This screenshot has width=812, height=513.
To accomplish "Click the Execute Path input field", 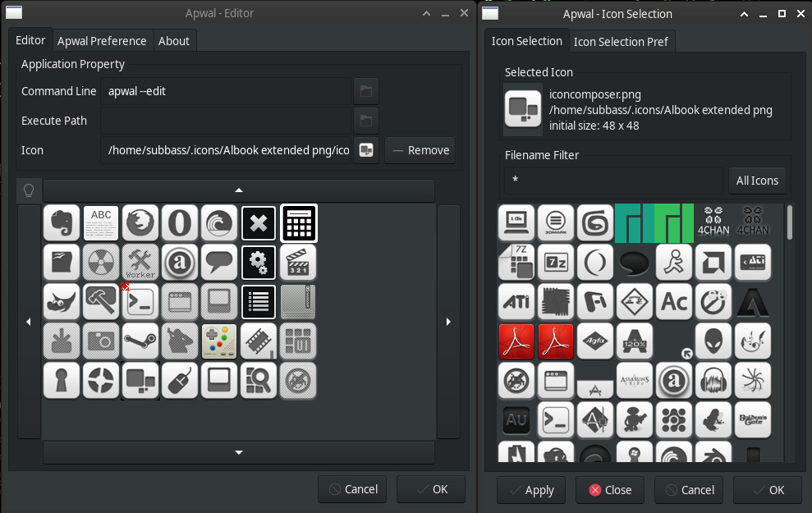I will pos(227,121).
